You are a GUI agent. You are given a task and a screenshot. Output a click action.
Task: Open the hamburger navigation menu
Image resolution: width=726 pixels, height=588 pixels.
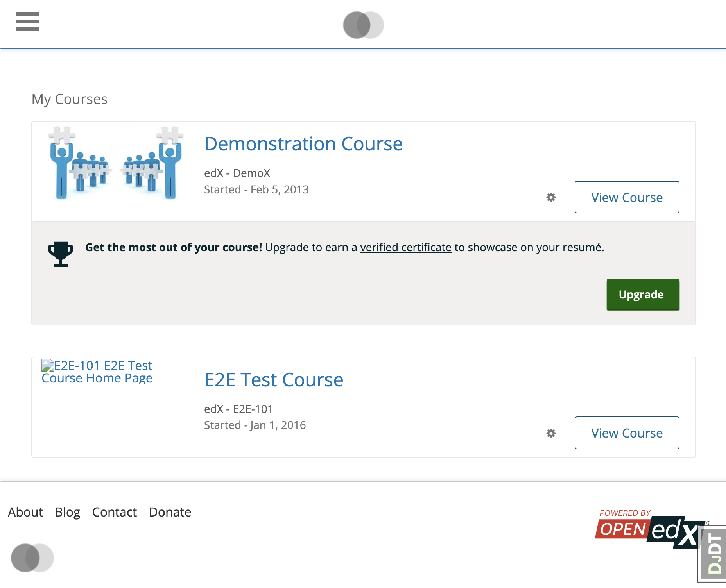coord(27,22)
